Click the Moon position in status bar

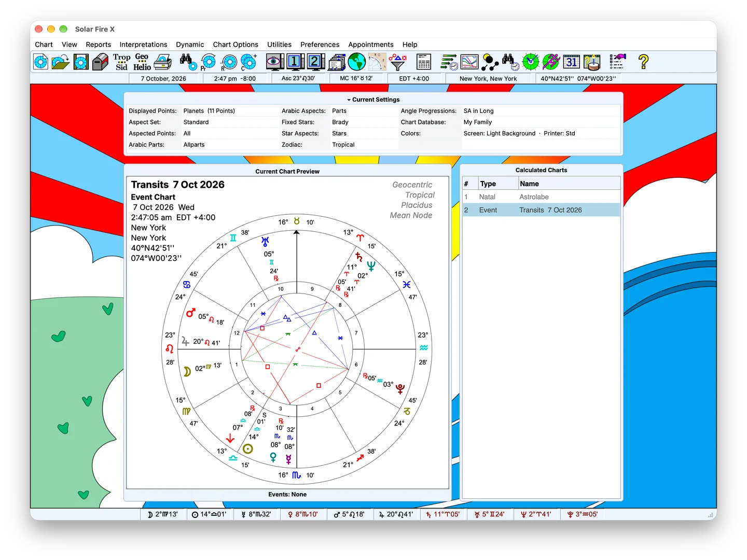163,514
